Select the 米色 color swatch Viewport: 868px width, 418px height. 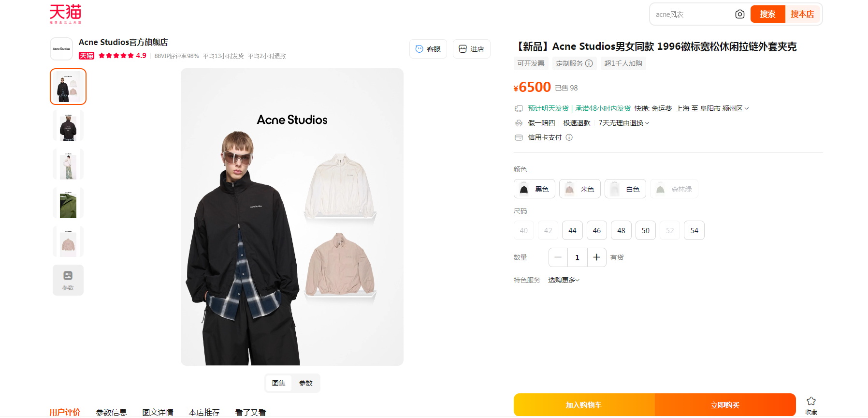point(579,189)
